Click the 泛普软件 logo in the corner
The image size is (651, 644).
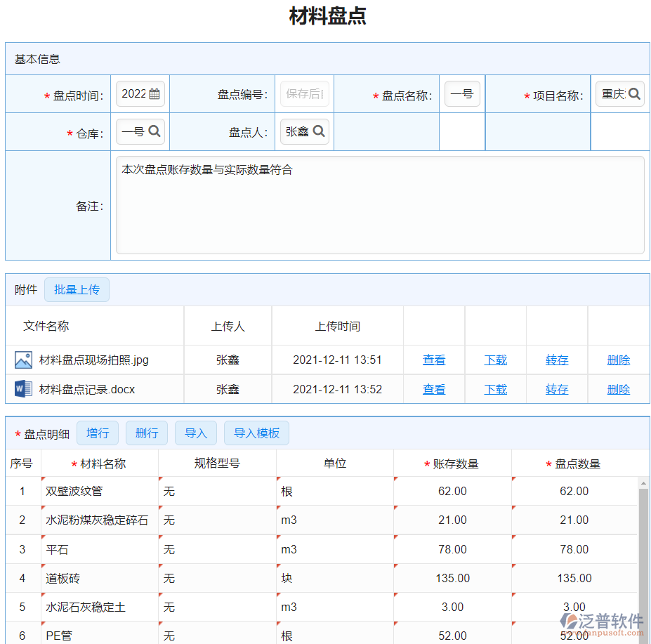click(x=600, y=622)
